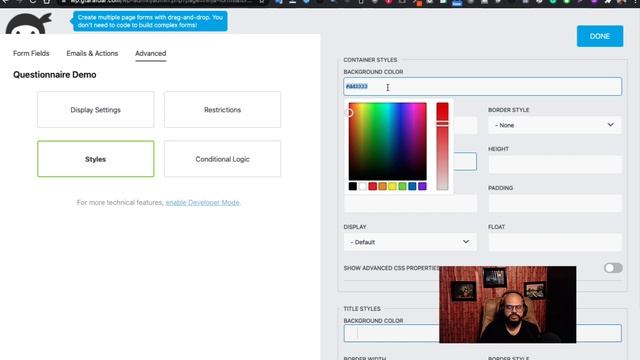
Task: Choose the red preset swatch
Action: pyautogui.click(x=373, y=186)
